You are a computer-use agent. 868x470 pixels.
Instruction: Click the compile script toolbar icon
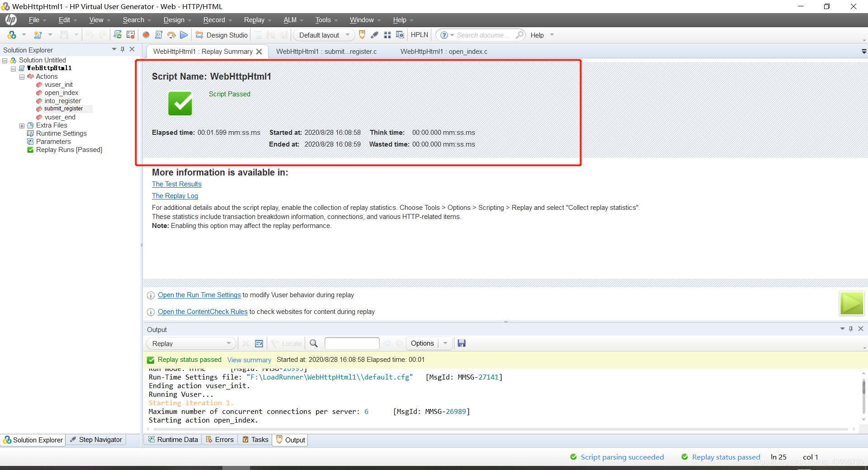coord(159,35)
